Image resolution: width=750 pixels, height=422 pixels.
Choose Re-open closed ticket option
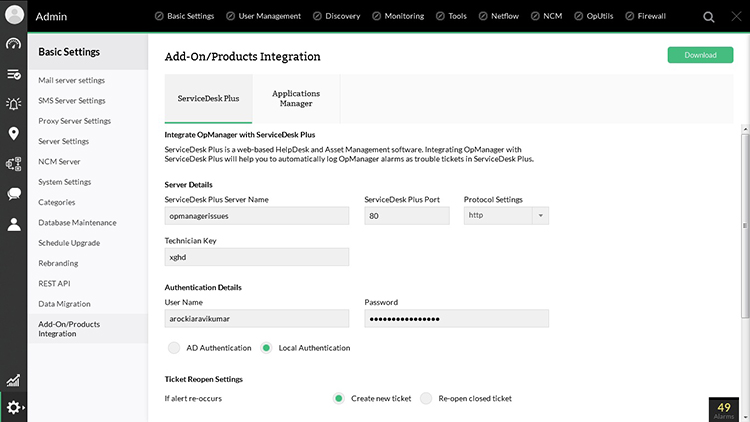pos(426,398)
